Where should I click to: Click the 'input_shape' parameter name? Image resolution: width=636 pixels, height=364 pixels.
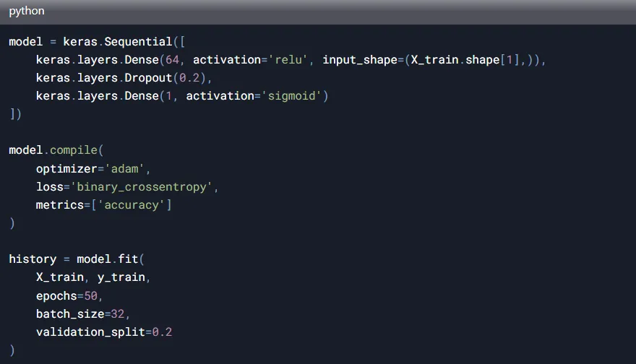pos(360,60)
